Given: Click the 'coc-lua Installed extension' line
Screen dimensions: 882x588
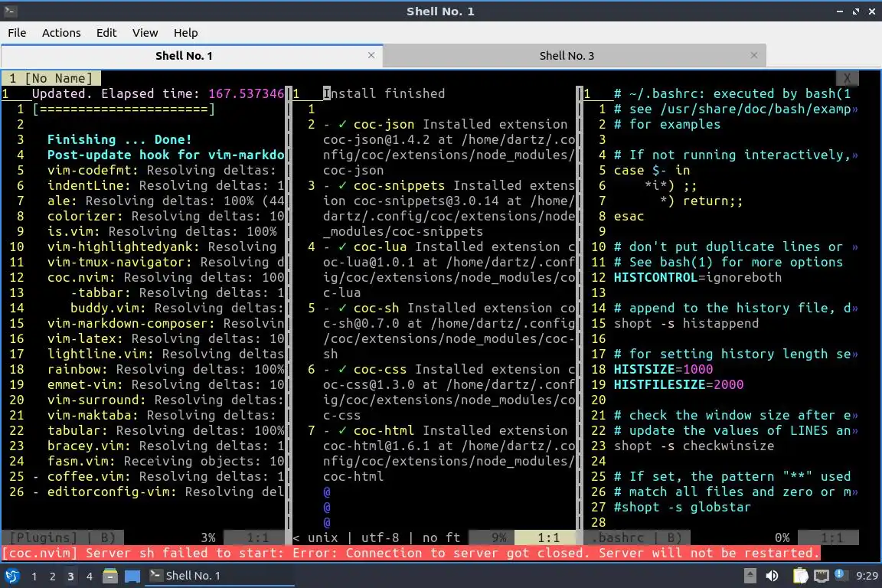Looking at the screenshot, I should (449, 247).
